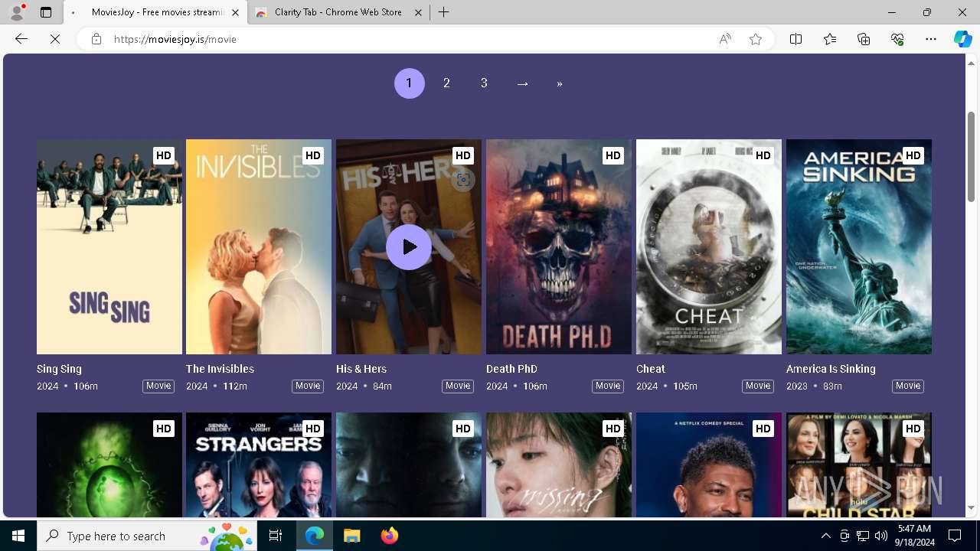The height and width of the screenshot is (551, 980).
Task: Open The Invisibles title link
Action: [220, 369]
